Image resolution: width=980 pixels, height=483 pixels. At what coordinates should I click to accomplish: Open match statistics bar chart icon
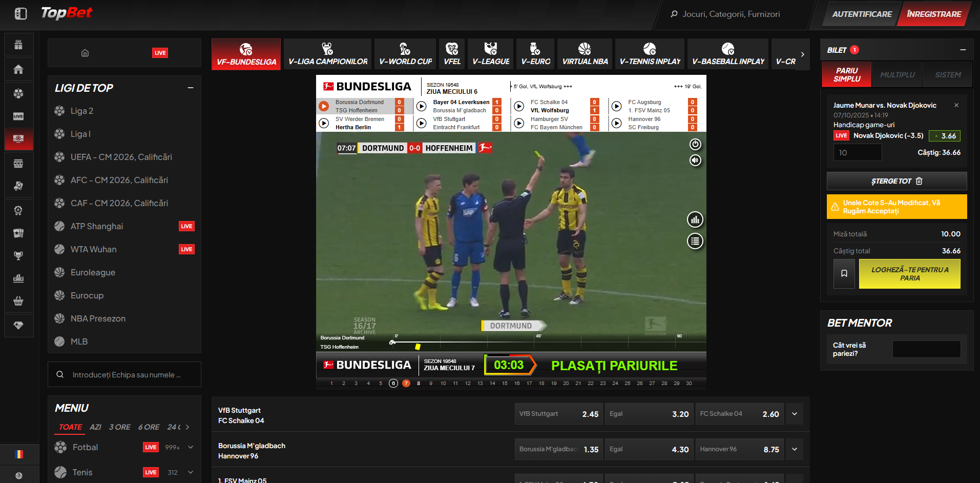[x=695, y=220]
